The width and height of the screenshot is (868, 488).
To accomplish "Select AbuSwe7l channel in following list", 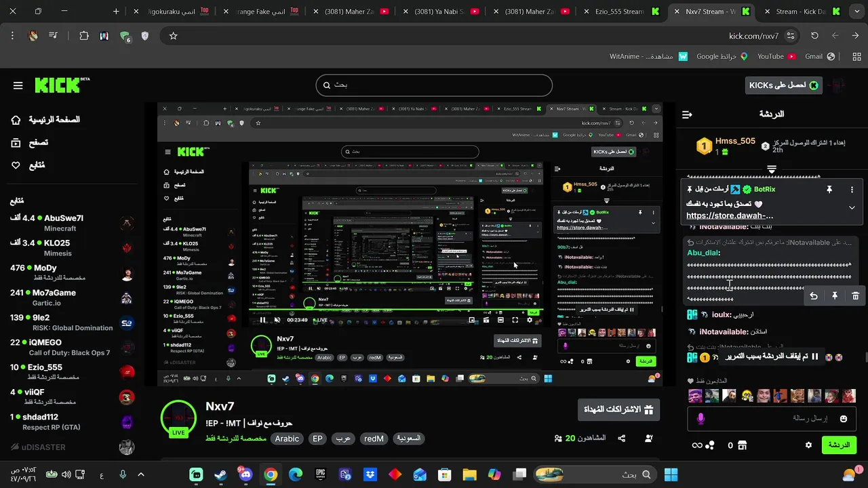I will (71, 223).
